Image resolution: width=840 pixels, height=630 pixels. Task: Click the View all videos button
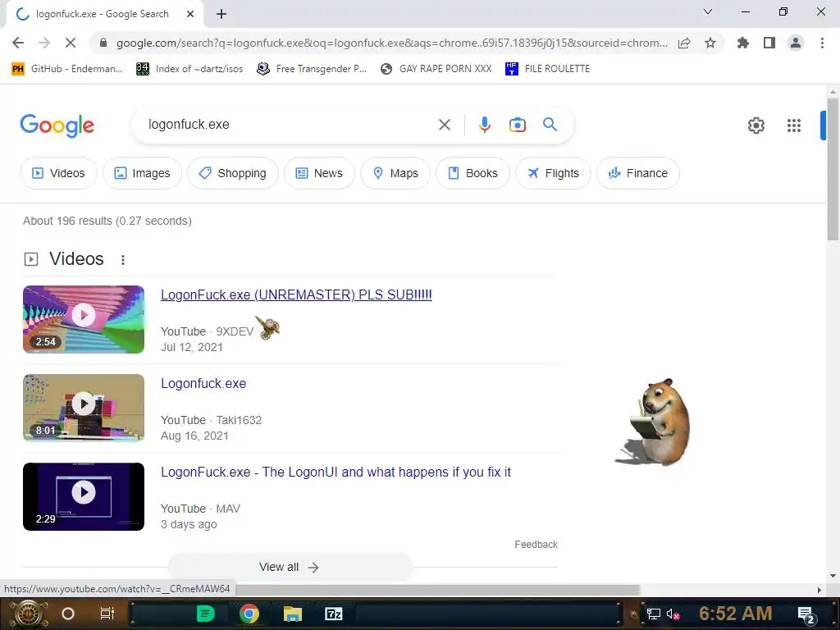290,567
